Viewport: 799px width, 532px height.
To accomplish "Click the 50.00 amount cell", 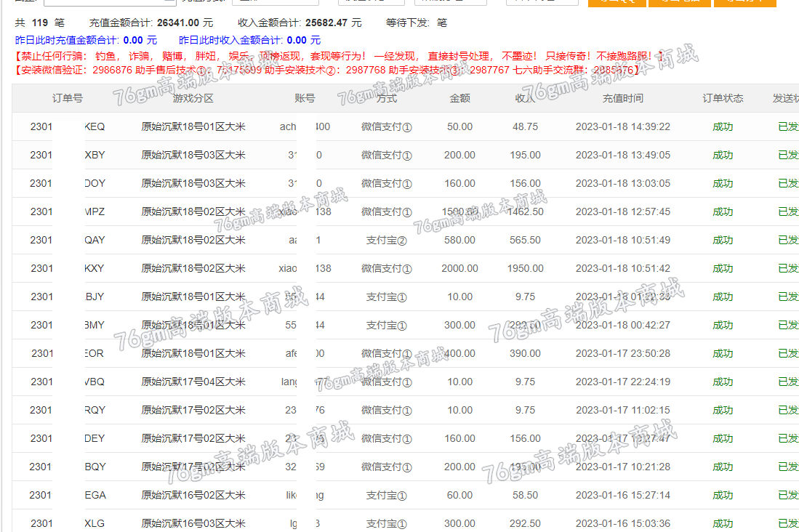I will [x=459, y=127].
